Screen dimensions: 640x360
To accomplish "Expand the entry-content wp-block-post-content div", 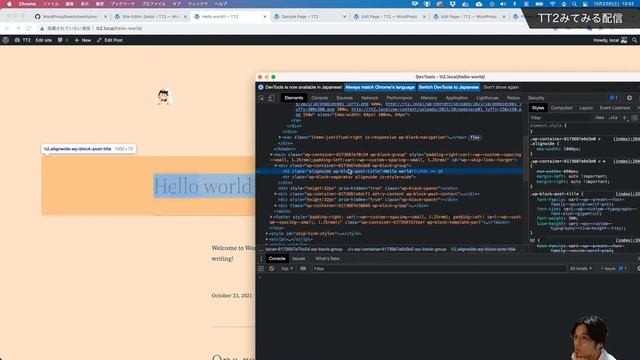I will pyautogui.click(x=276, y=194).
